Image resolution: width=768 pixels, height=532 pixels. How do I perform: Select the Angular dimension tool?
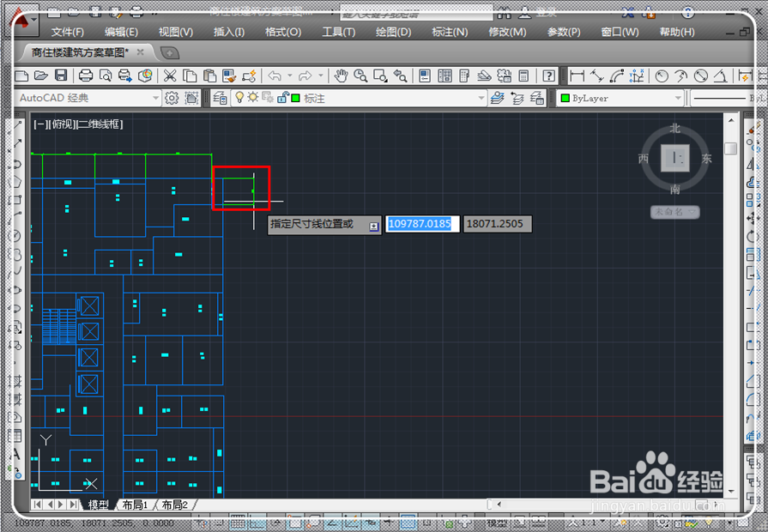coord(720,76)
